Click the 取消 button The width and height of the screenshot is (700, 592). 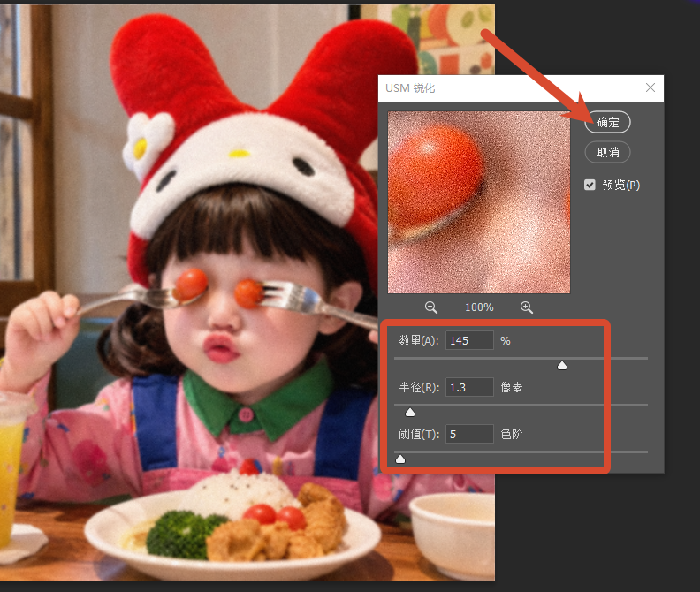[x=607, y=152]
